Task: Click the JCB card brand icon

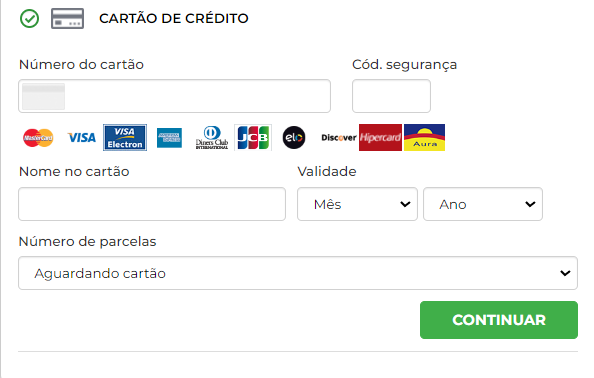Action: click(x=253, y=137)
